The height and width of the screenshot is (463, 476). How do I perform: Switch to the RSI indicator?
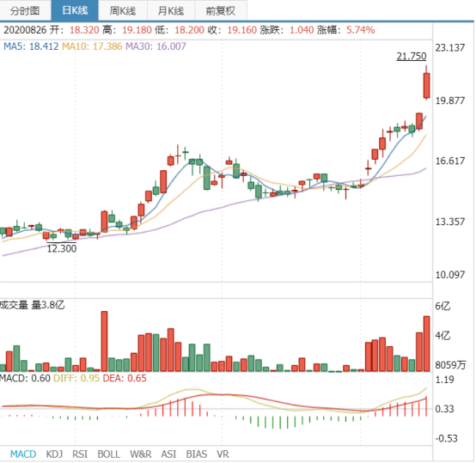[80, 454]
